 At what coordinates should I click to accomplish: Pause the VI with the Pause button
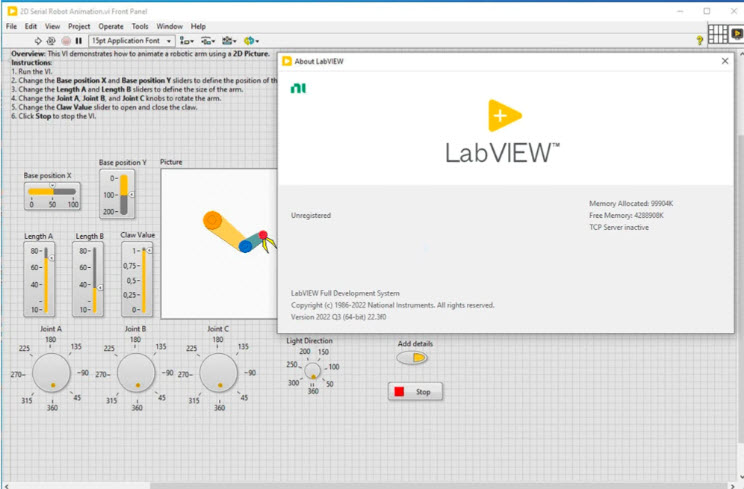79,41
